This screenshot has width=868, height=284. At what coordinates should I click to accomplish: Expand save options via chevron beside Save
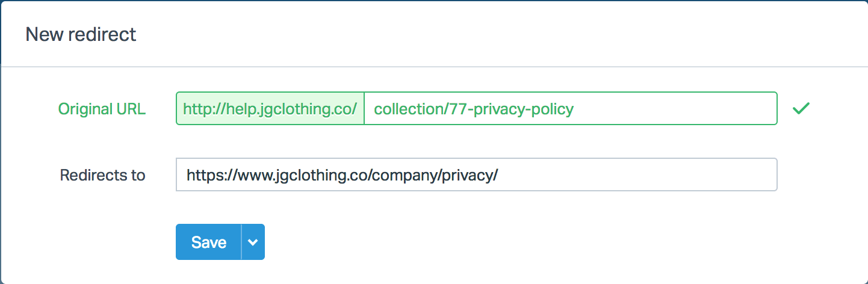coord(253,242)
